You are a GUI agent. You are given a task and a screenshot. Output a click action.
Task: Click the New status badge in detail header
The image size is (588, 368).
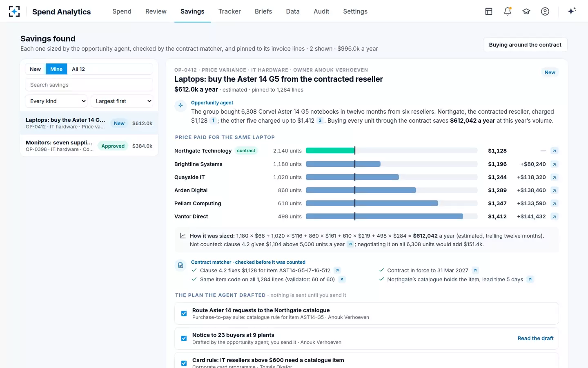[550, 72]
